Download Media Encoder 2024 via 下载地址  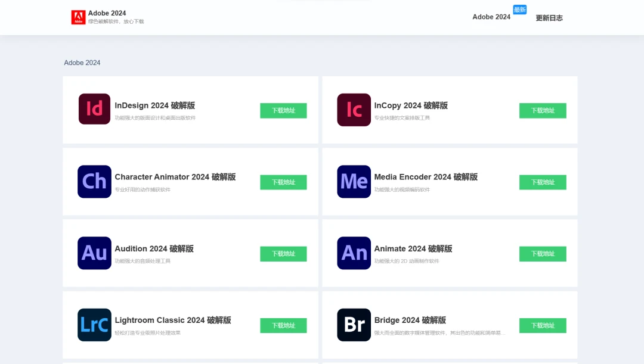click(x=543, y=182)
